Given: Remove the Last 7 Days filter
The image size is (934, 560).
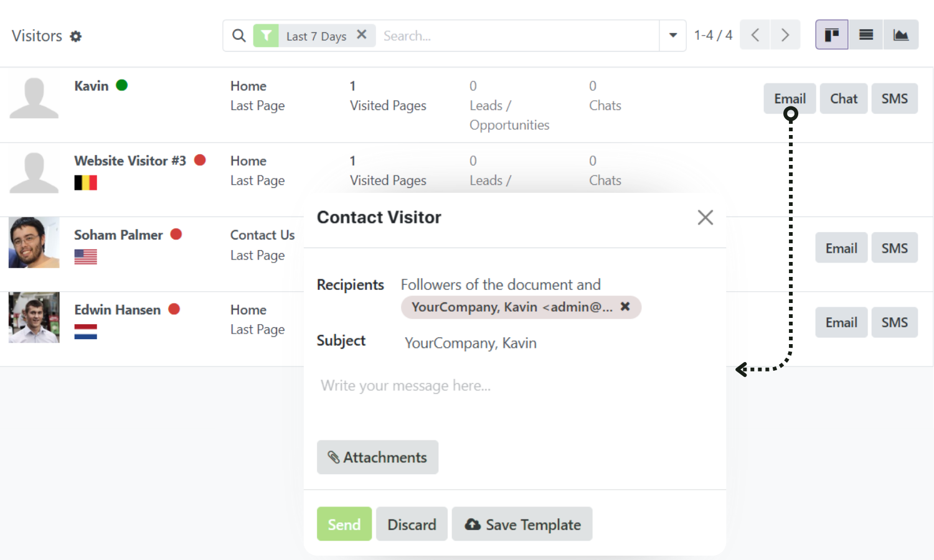Looking at the screenshot, I should click(362, 35).
